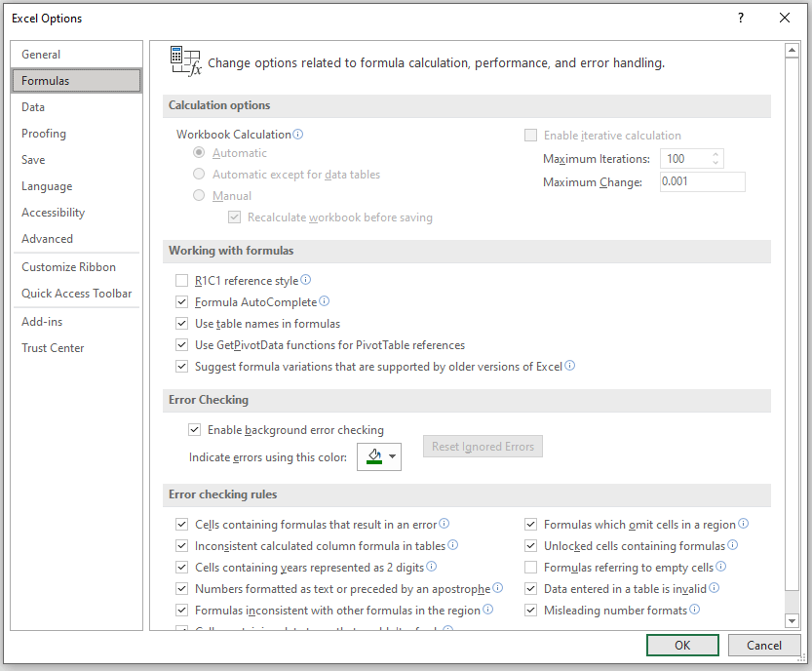The width and height of the screenshot is (812, 671).
Task: Click info icon for data entered in table invalid
Action: (x=715, y=587)
